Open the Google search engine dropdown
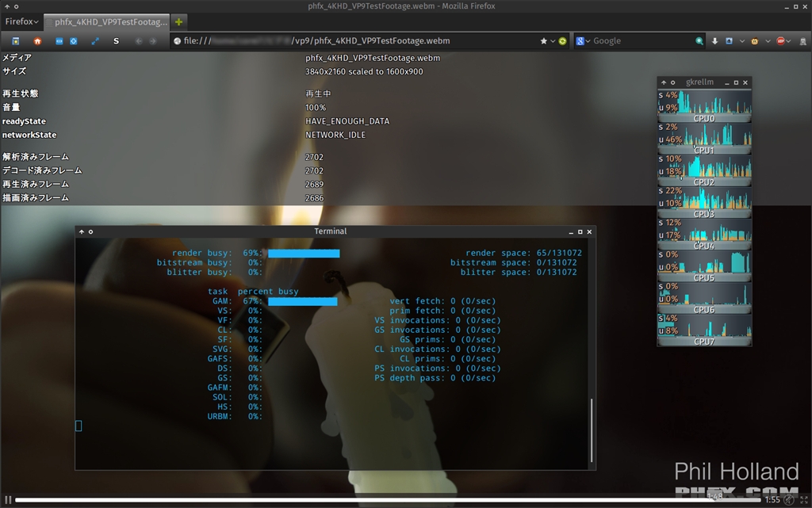The width and height of the screenshot is (812, 508). [583, 41]
